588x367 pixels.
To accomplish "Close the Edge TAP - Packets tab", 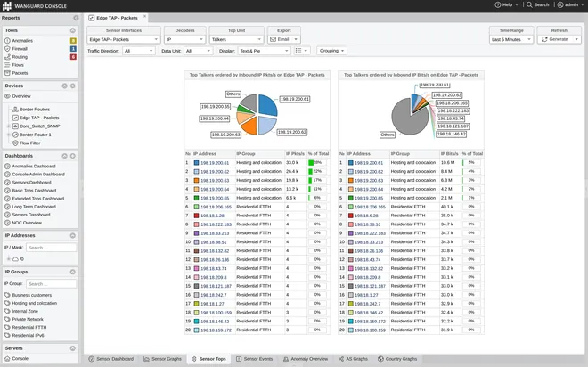I will (x=144, y=17).
